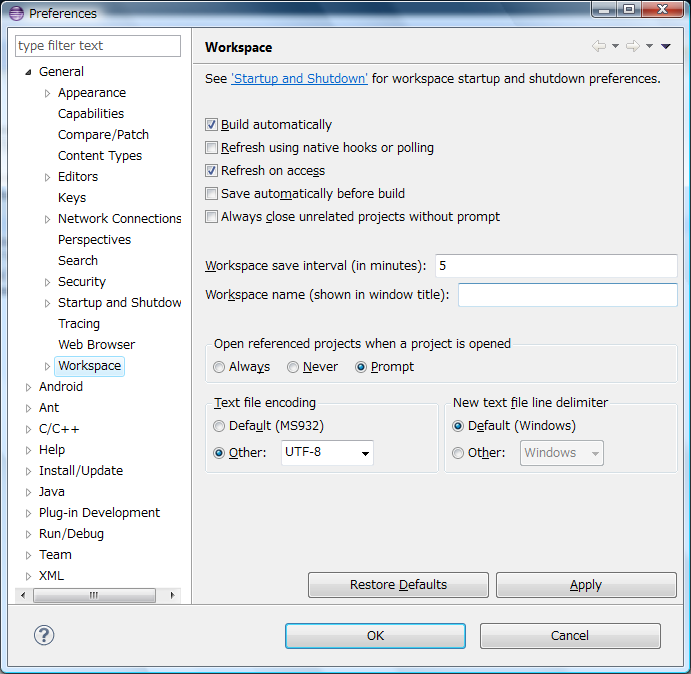This screenshot has width=691, height=674.
Task: Select the Always radio button
Action: click(219, 367)
